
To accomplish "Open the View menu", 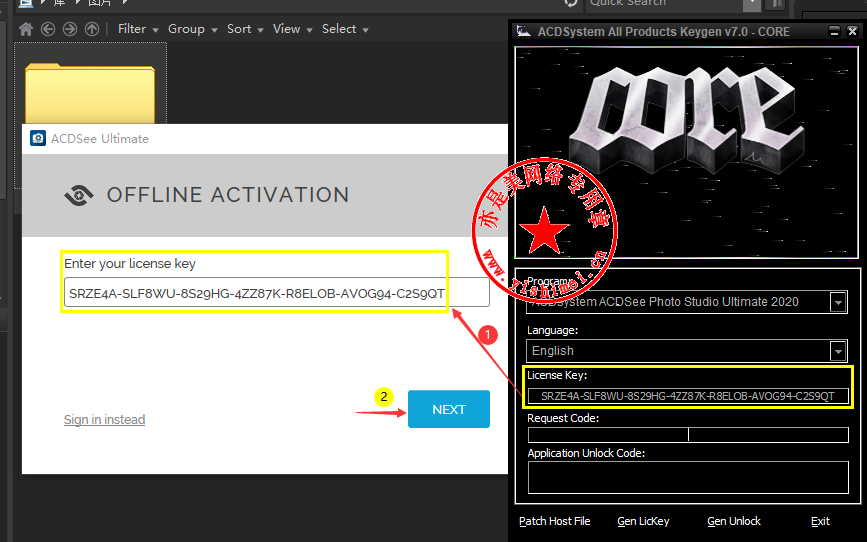I will pyautogui.click(x=291, y=29).
